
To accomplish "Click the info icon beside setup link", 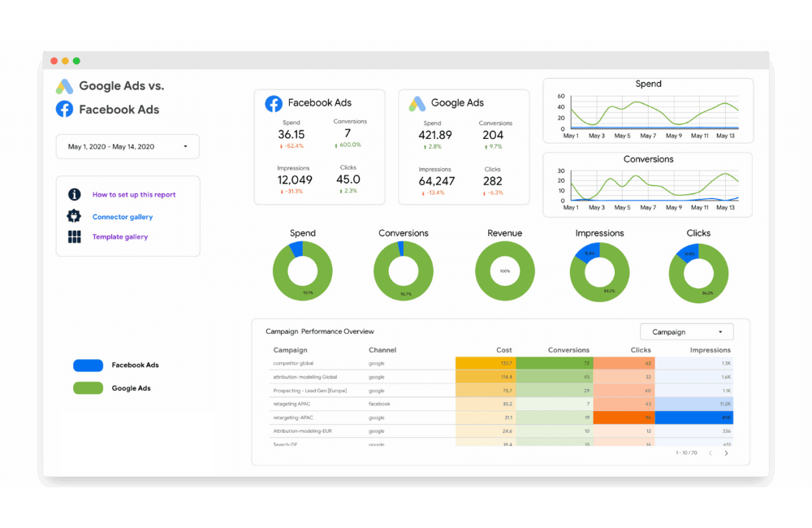I will point(75,195).
